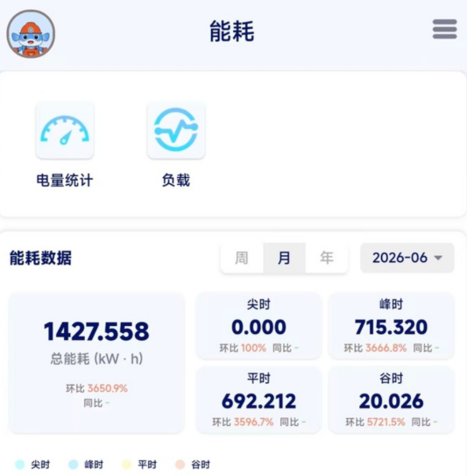The height and width of the screenshot is (476, 467).
Task: Tap the 负载 label
Action: click(x=176, y=181)
